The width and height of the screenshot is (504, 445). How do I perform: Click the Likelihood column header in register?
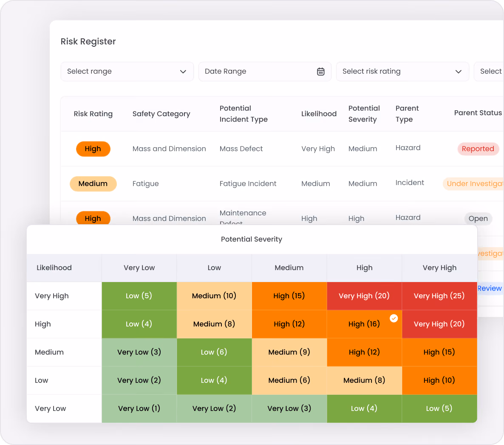pos(319,114)
